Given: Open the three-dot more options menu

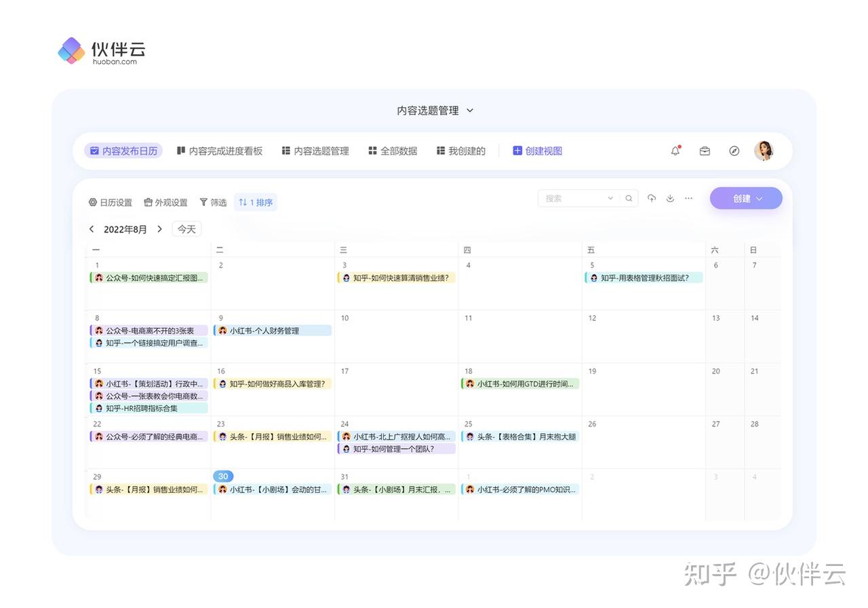Looking at the screenshot, I should coord(688,198).
